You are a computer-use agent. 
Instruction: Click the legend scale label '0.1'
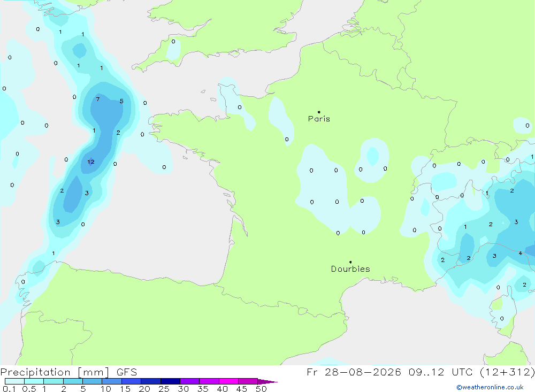9,389
